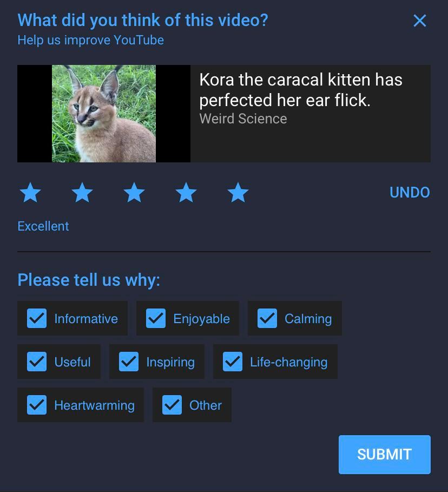This screenshot has width=448, height=492.
Task: Click the Excellent rating label
Action: tap(43, 226)
